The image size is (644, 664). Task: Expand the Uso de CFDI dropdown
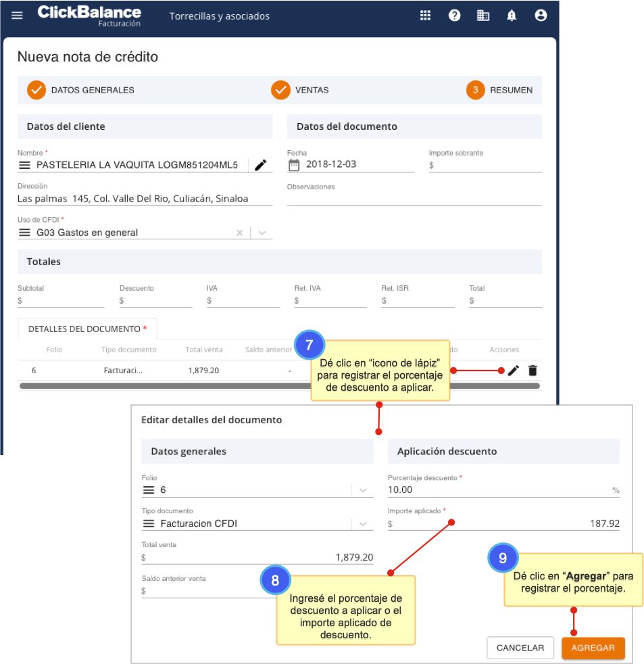262,233
